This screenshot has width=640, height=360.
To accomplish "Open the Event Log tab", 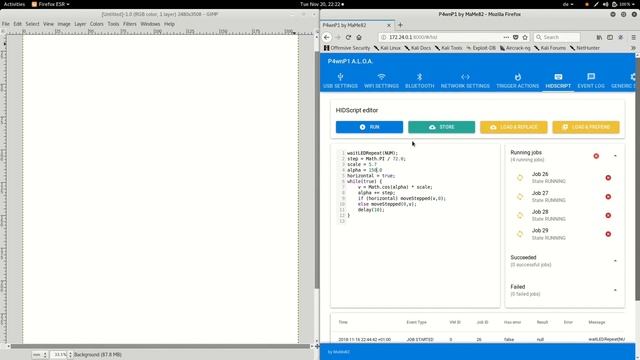I will click(x=591, y=81).
